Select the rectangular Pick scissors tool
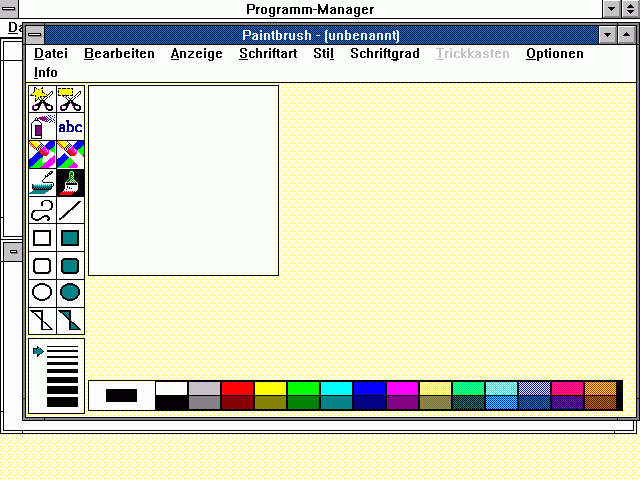 click(71, 99)
